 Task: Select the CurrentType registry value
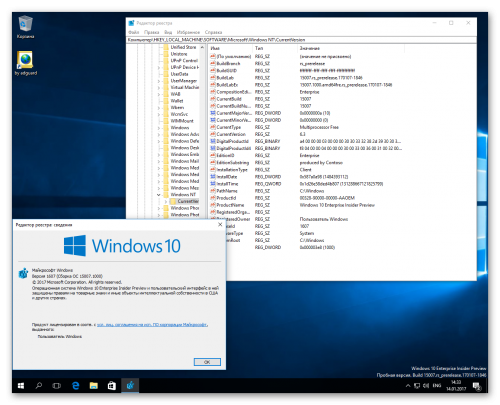tap(228, 127)
